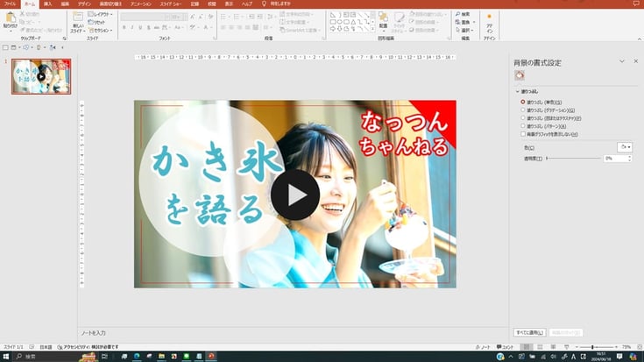Screen dimensions: 644x362
Task: Click the taskbar notification center icon
Action: 619,356
